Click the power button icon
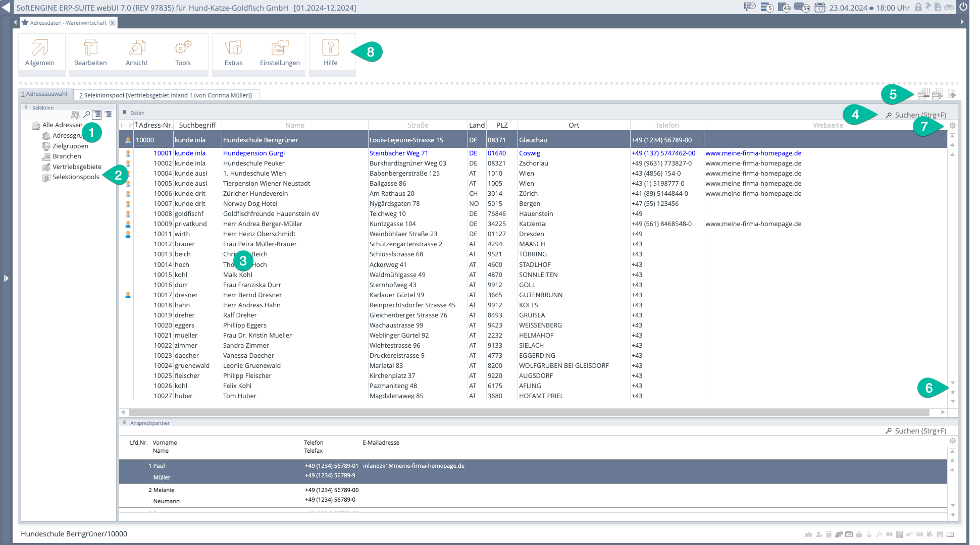This screenshot has height=545, width=980. [963, 7]
